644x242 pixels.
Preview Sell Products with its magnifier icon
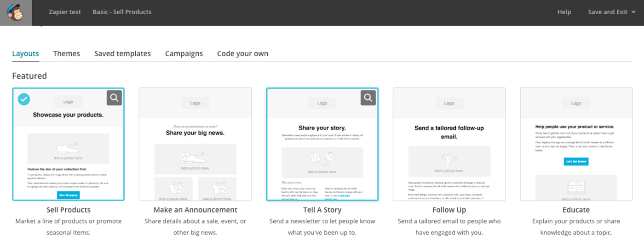(115, 98)
